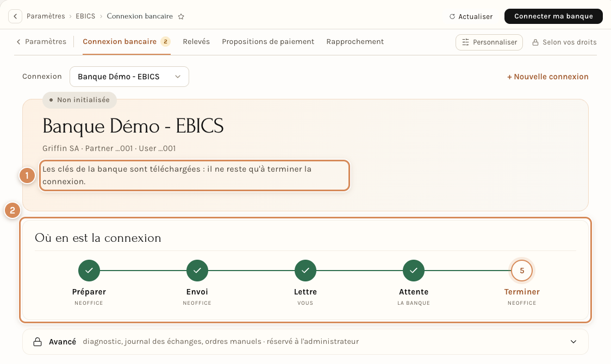Open the Banque Démo - EBICS connection dropdown
The height and width of the screenshot is (364, 611).
click(129, 77)
